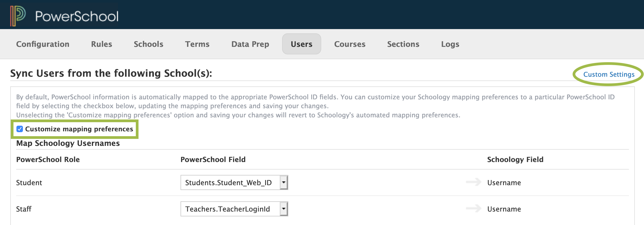Viewport: 644px width, 225px height.
Task: Open the Custom Settings link
Action: point(609,74)
